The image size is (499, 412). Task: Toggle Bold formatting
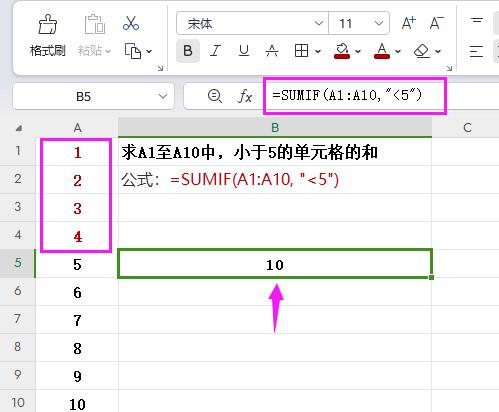(188, 51)
